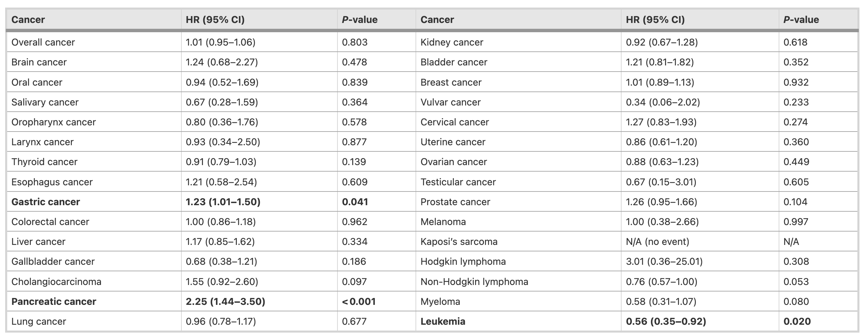Click the Melanoma row label
This screenshot has height=335, width=868.
click(443, 222)
